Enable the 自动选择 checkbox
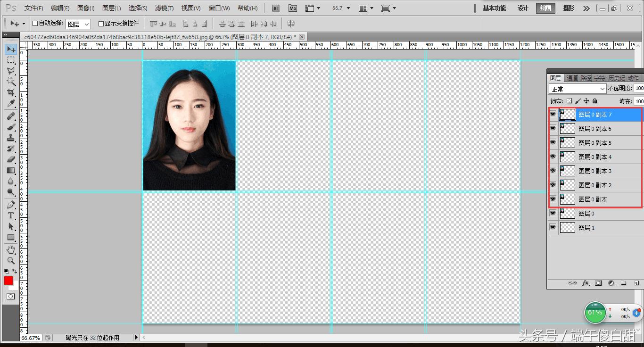644x347 pixels. [x=35, y=24]
